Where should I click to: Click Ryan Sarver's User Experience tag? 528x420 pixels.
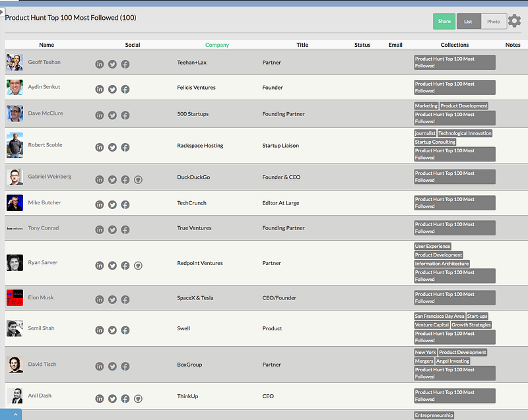pos(432,247)
